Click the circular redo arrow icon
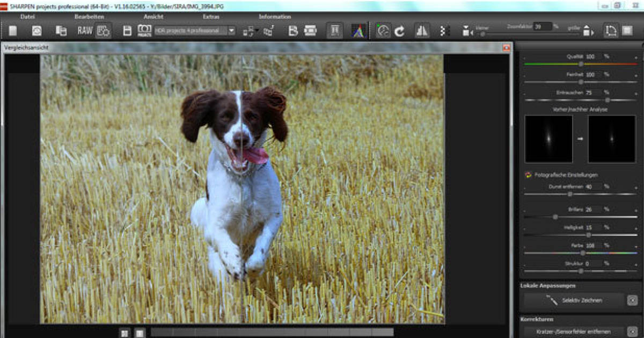644x338 pixels. [x=399, y=31]
